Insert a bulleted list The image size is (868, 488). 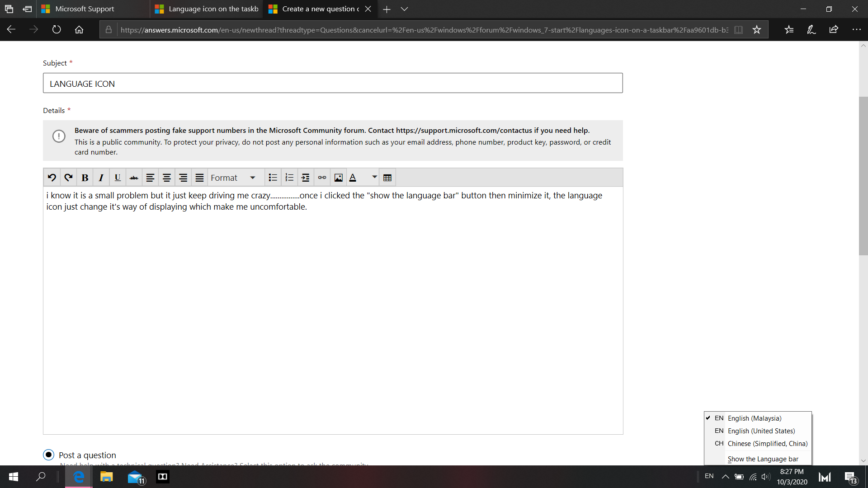(x=273, y=178)
